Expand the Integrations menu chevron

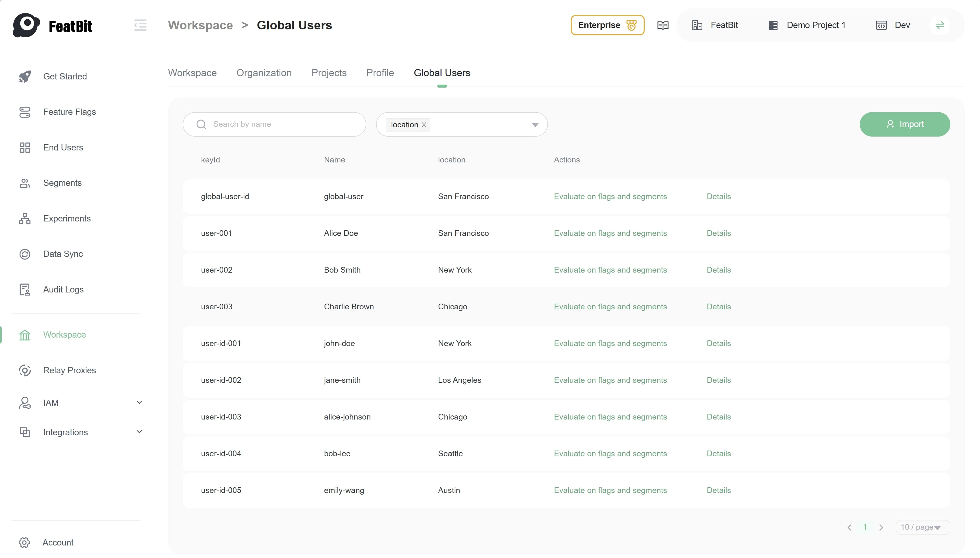(140, 431)
